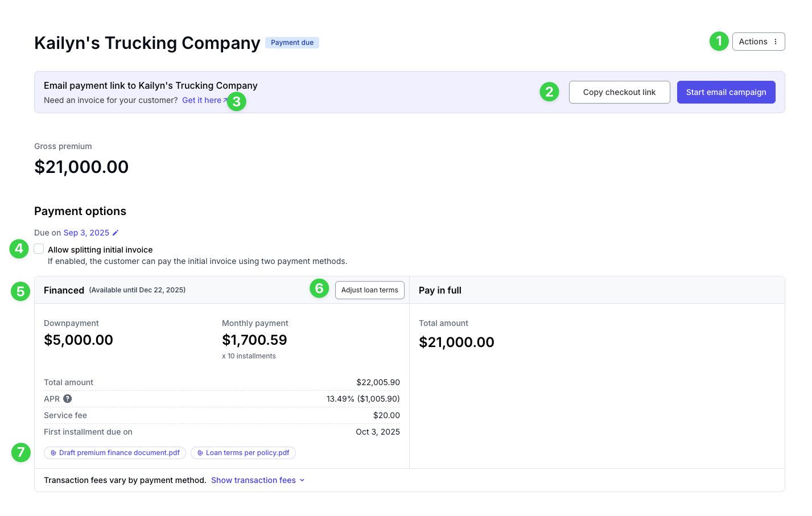Image resolution: width=812 pixels, height=516 pixels.
Task: Select the Financed payment option header
Action: click(x=222, y=290)
